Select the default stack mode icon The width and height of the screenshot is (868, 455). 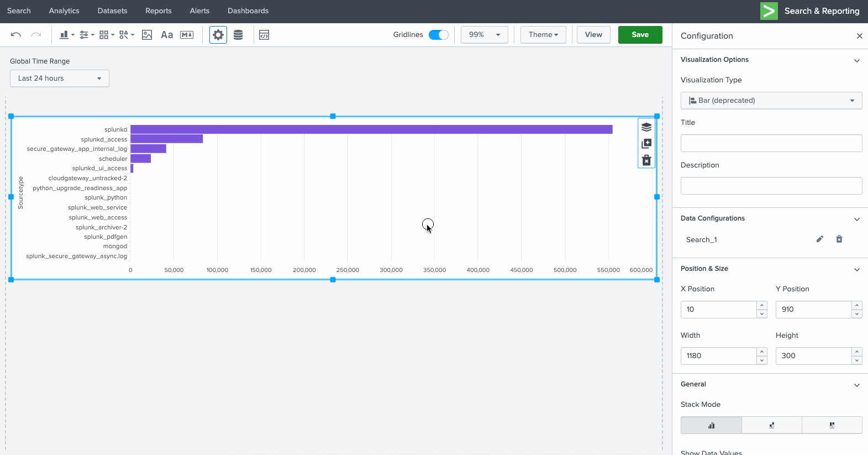711,425
